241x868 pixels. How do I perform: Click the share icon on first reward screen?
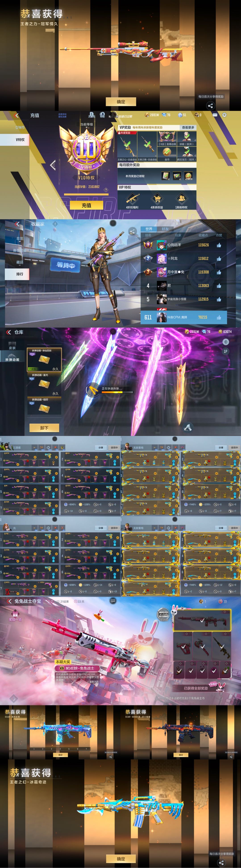(x=210, y=106)
